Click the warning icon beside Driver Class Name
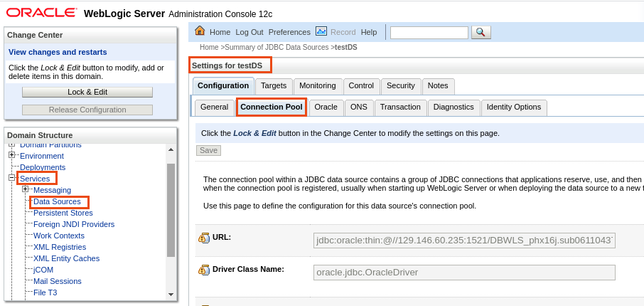Viewport: 644px width, 306px height. click(204, 270)
